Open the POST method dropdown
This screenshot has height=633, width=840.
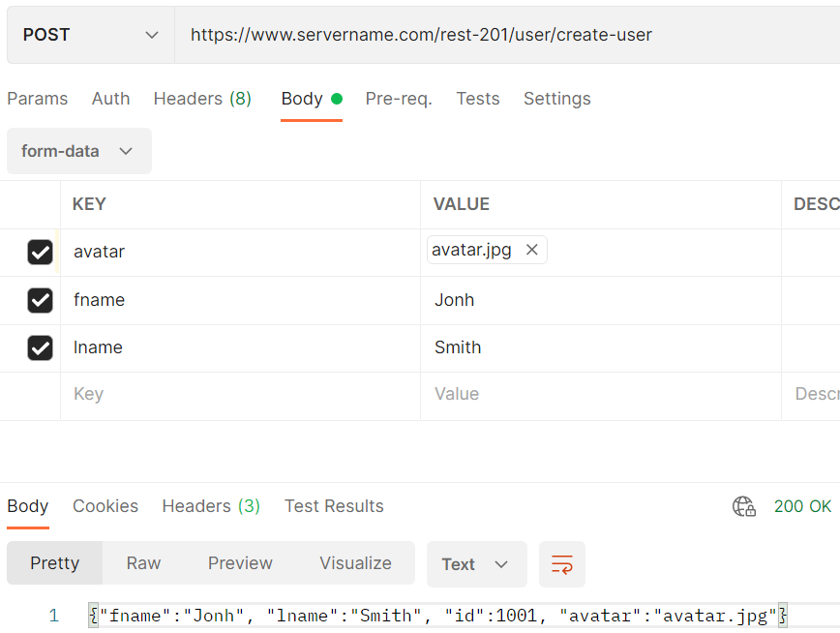pos(91,35)
